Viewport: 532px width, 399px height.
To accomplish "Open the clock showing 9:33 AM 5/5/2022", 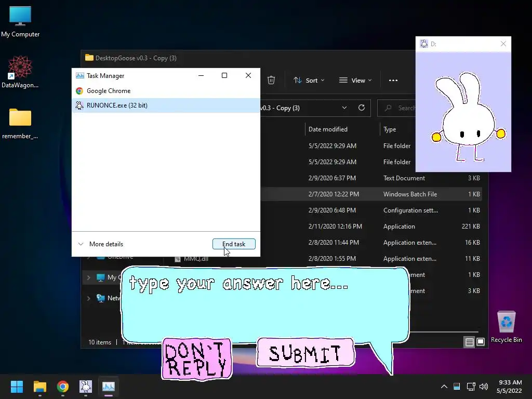I will [510, 387].
